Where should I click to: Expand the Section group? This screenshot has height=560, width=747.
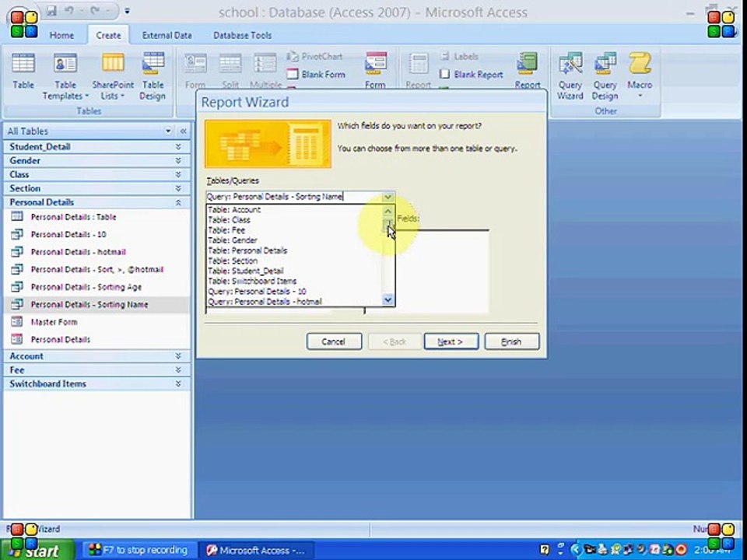tap(177, 188)
